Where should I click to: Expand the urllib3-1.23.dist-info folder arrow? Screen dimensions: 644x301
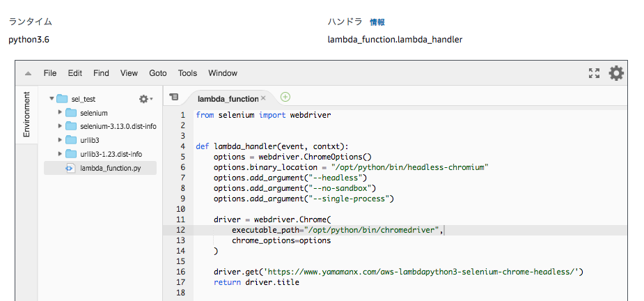pos(61,154)
